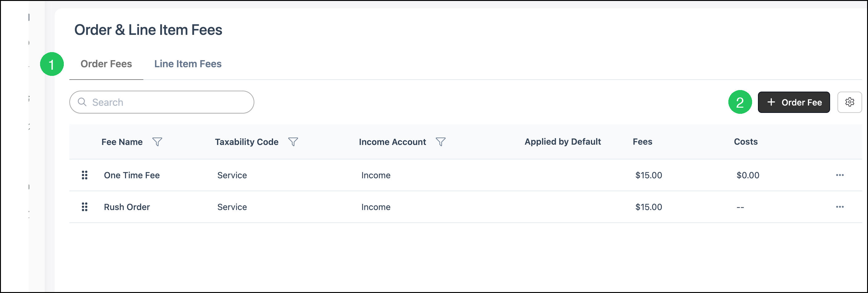Open the Income Account filter
The height and width of the screenshot is (293, 868).
[441, 142]
